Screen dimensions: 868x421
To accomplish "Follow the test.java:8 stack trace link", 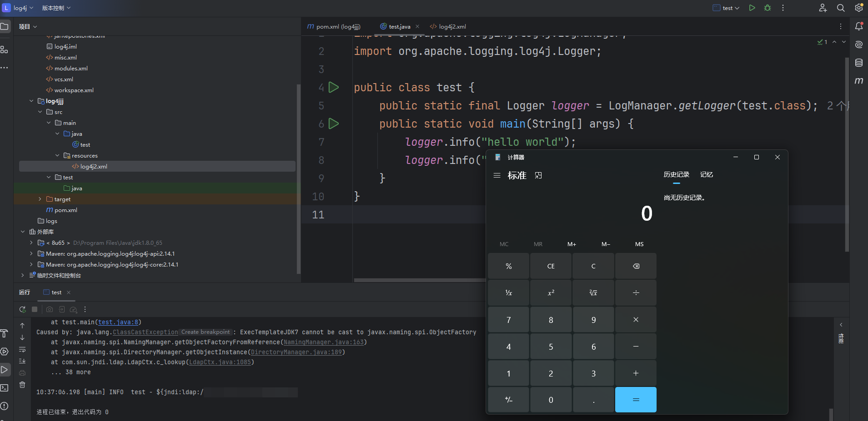I will point(118,322).
